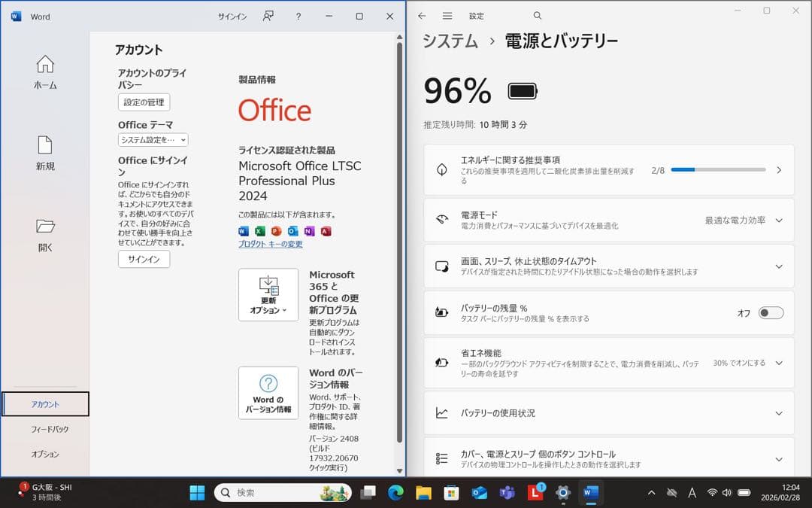Open Microsoft Store from taskbar
Viewport: 812px width, 508px height.
[452, 492]
